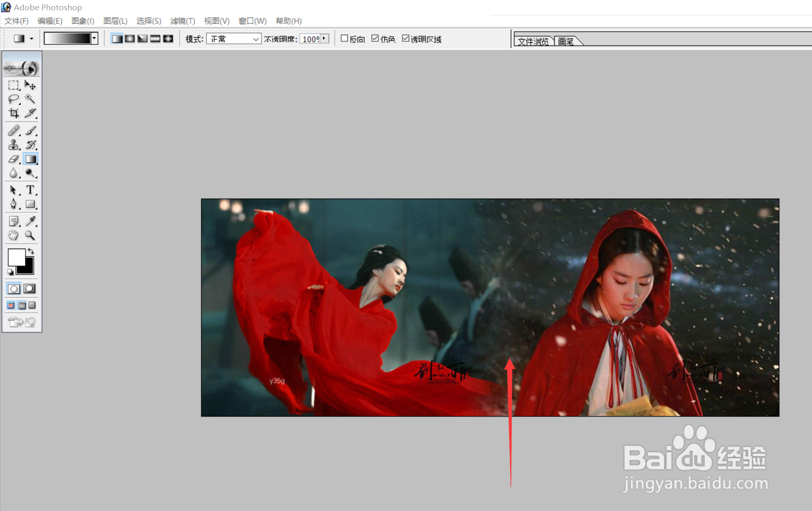Choose reflected gradient style
Viewport: 812px width, 511px height.
(x=155, y=39)
